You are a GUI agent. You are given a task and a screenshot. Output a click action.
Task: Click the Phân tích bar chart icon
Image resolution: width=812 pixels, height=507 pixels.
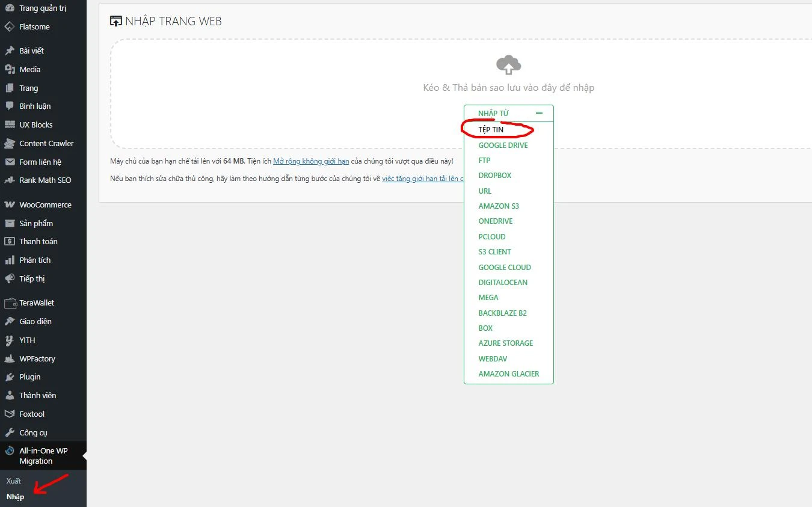9,260
